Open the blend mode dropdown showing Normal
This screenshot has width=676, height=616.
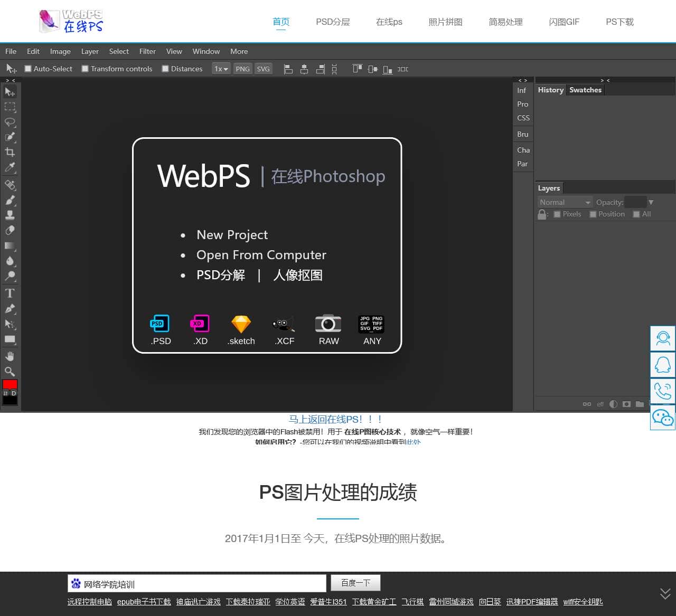564,202
